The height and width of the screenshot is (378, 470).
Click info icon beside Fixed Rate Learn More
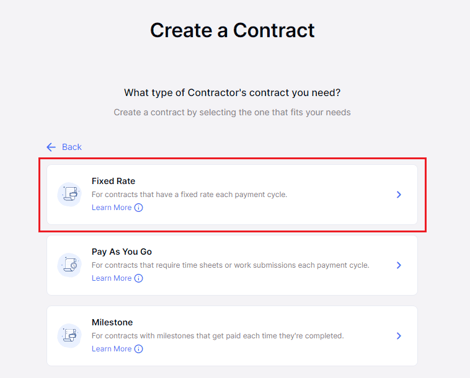pos(139,208)
